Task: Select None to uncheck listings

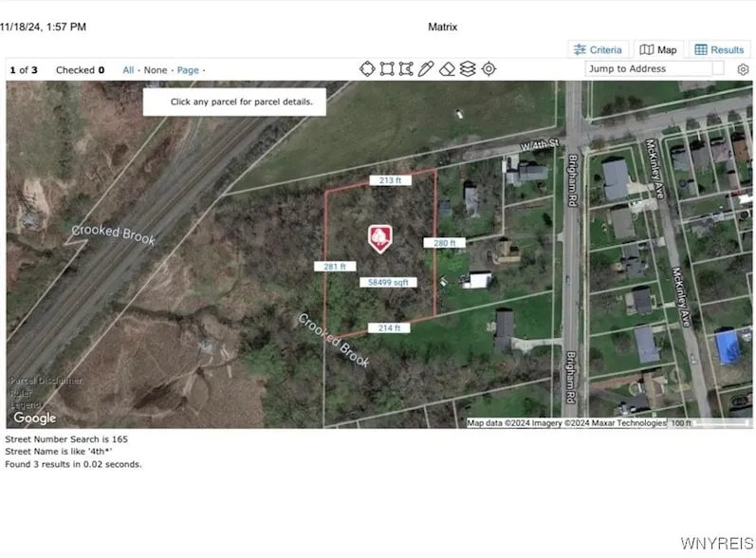Action: (x=156, y=70)
